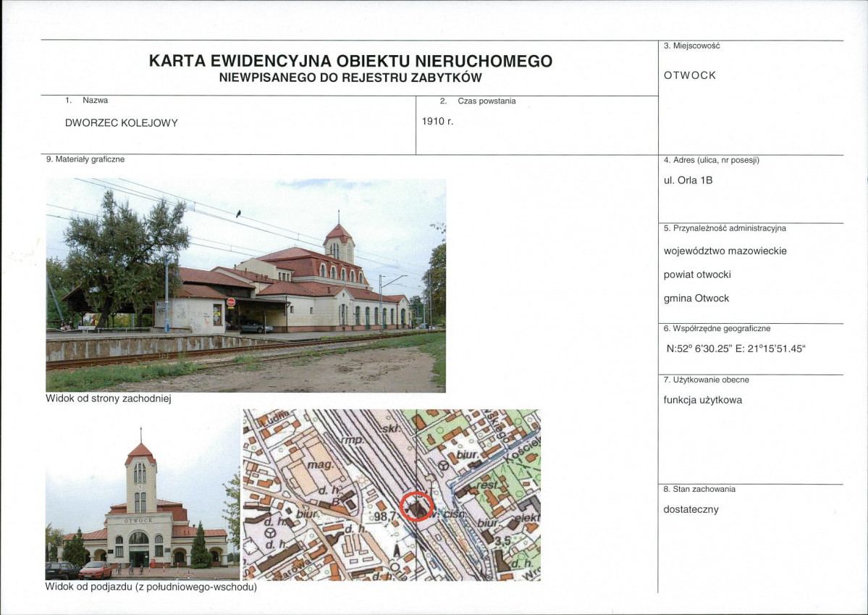The height and width of the screenshot is (615, 868).
Task: Click the '1. Nazwa' field label
Action: point(86,100)
